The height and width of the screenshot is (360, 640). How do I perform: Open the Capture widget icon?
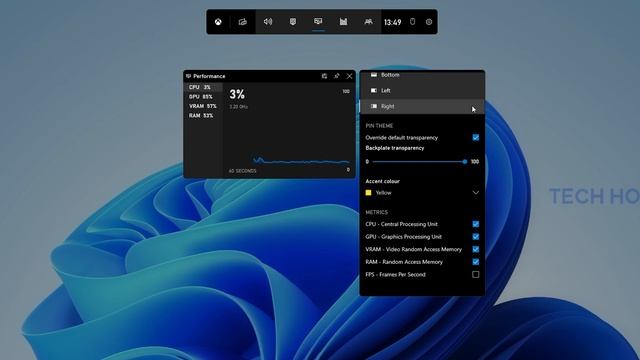[x=293, y=22]
